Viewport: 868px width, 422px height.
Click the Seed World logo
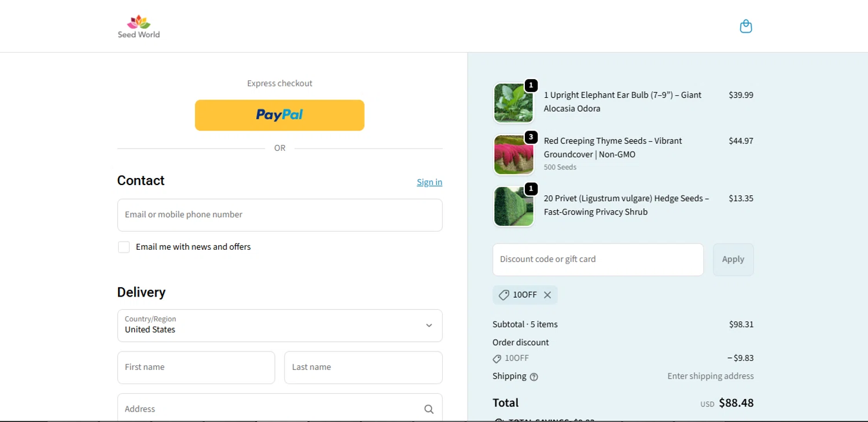tap(139, 27)
